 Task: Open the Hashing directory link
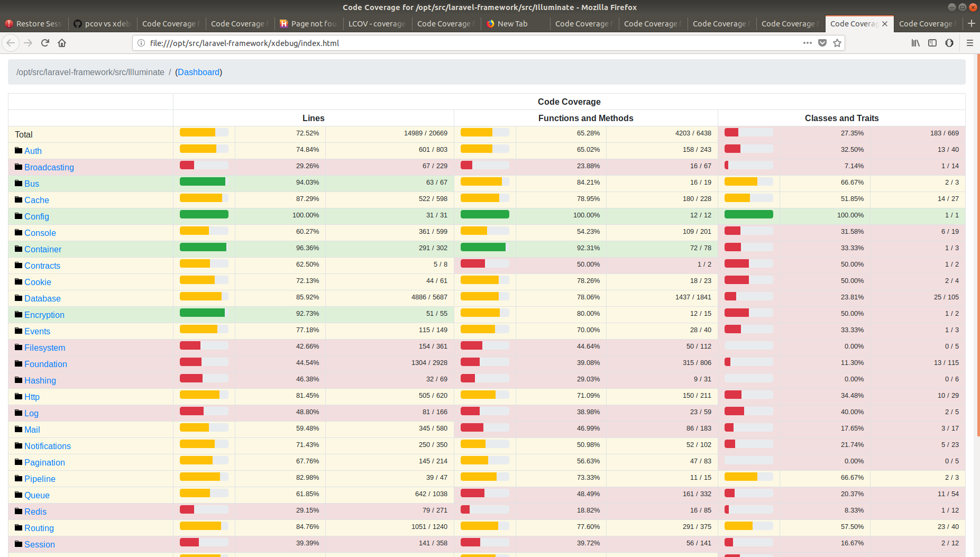pyautogui.click(x=40, y=380)
